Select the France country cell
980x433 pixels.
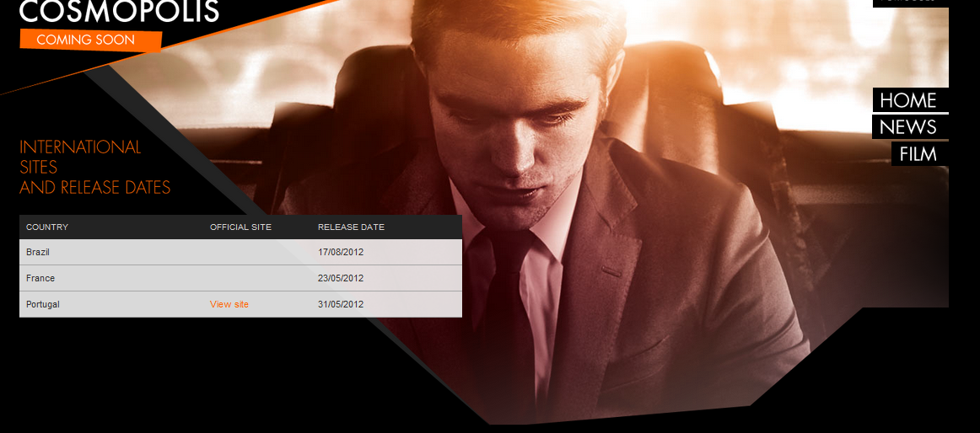coord(40,278)
